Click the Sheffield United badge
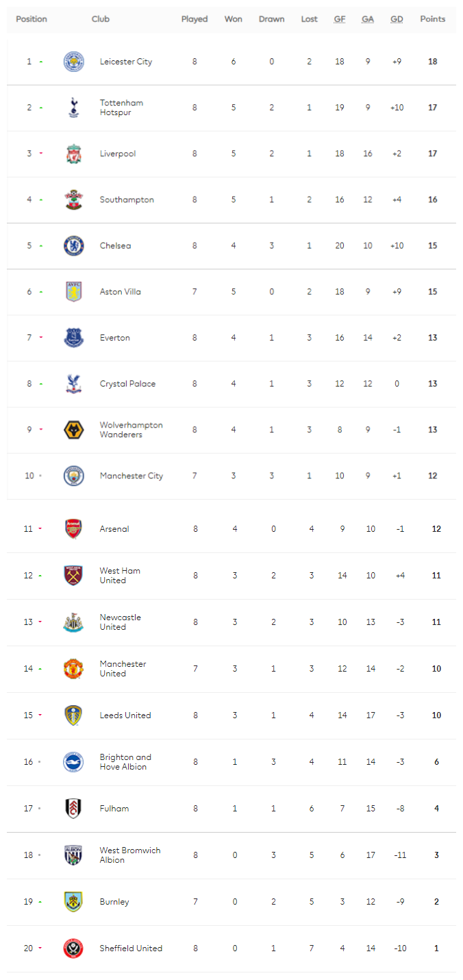 pos(73,948)
